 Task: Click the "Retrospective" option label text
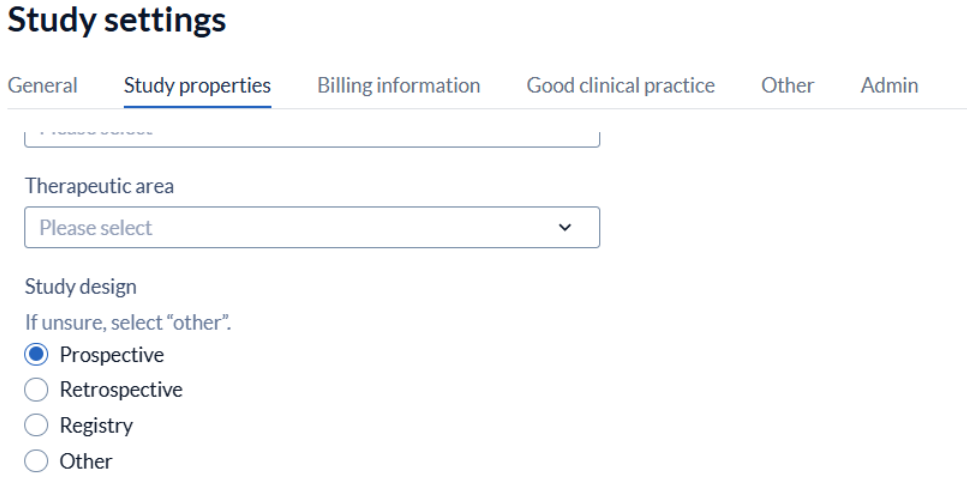121,390
